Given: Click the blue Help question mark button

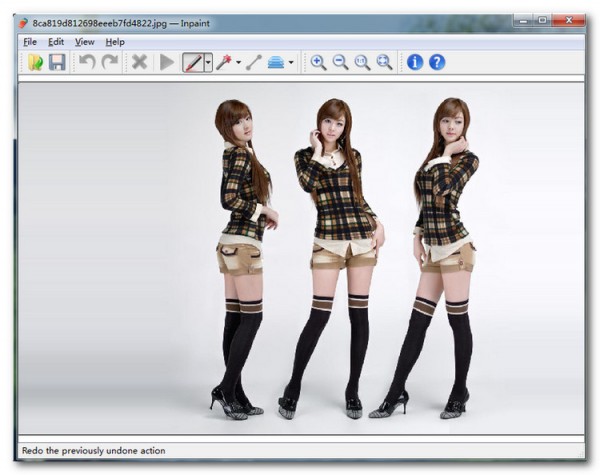Looking at the screenshot, I should 437,62.
